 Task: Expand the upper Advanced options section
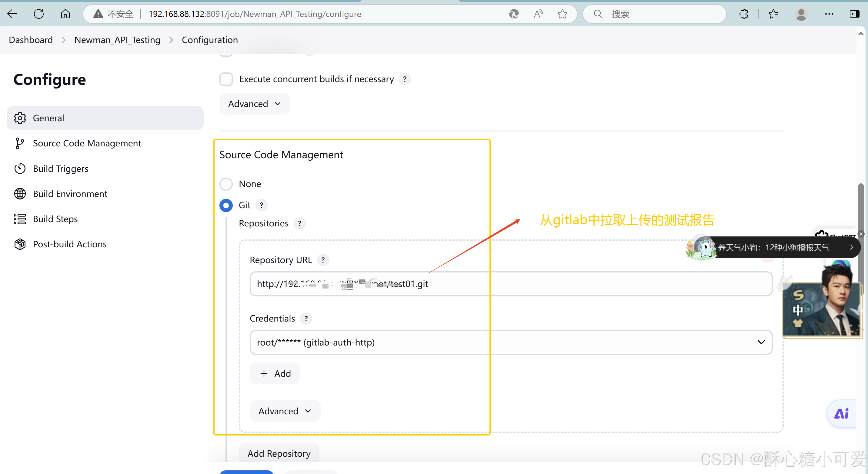254,103
